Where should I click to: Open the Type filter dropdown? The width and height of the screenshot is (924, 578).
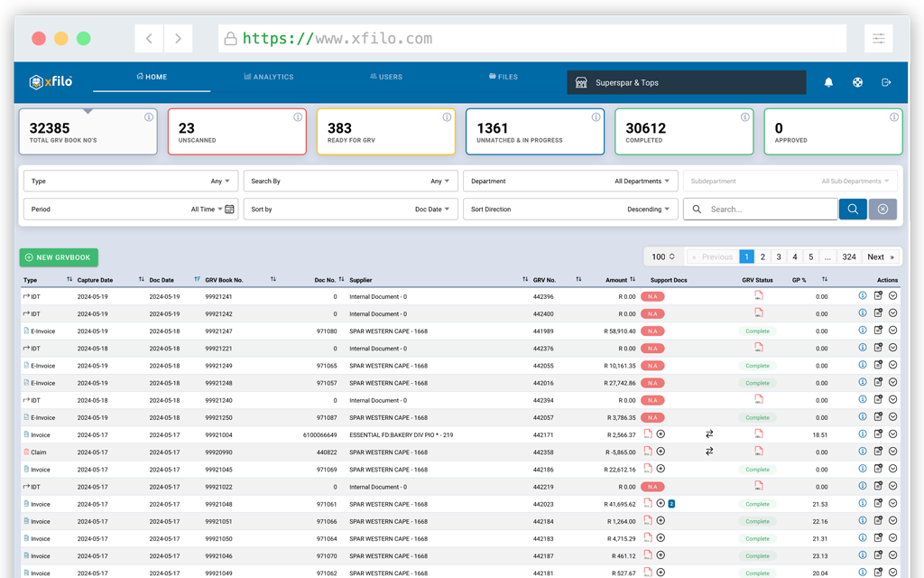click(x=131, y=181)
